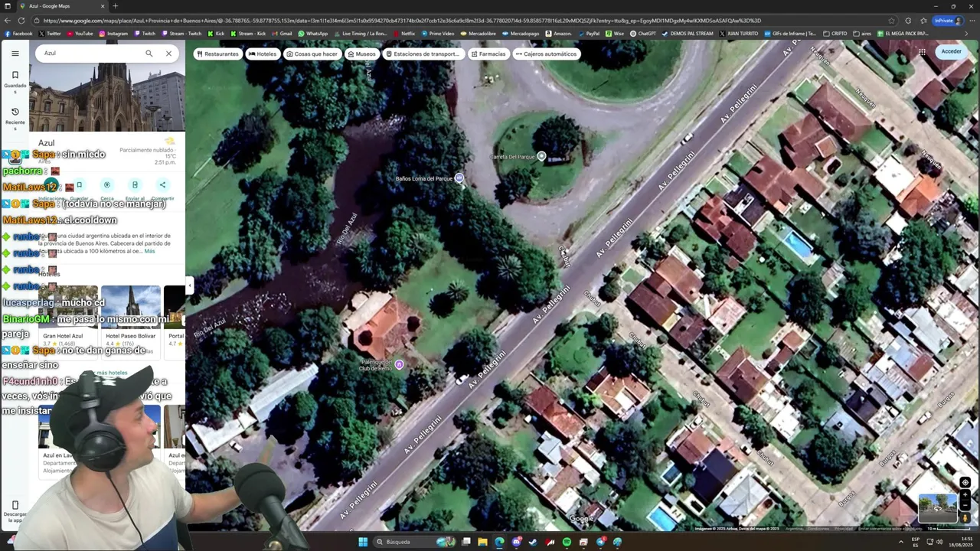Click the Acceder sign-in button
Viewport: 980px width, 551px height.
tap(951, 51)
